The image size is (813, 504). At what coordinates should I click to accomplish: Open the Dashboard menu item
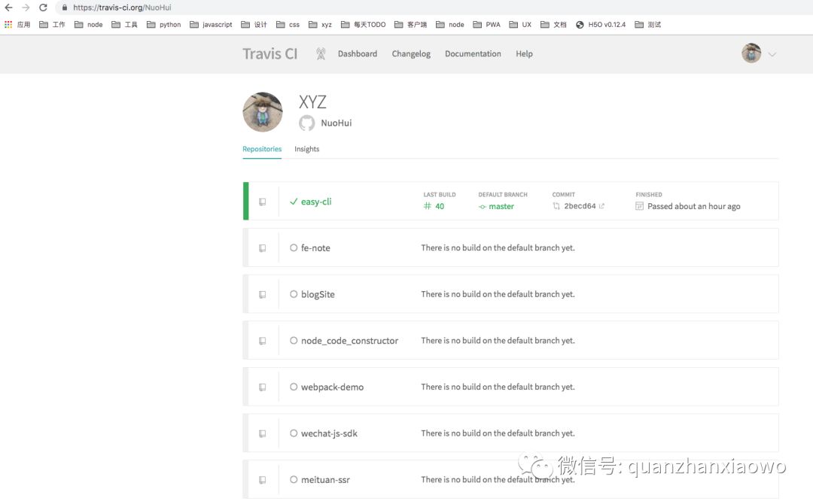pyautogui.click(x=358, y=54)
